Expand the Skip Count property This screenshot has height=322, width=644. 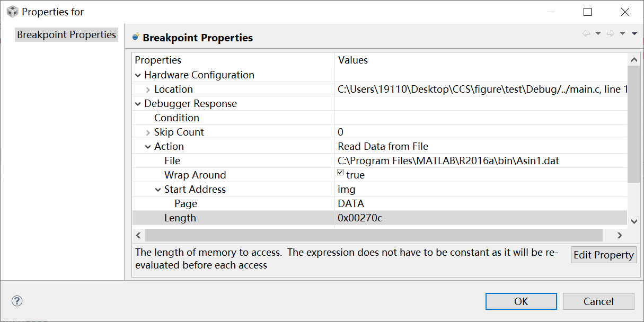(148, 131)
